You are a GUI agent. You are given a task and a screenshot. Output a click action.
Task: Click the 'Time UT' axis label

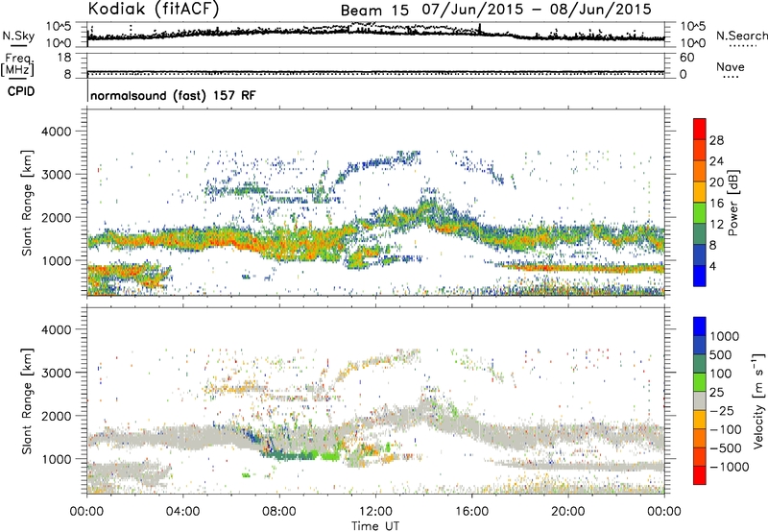coord(375,526)
